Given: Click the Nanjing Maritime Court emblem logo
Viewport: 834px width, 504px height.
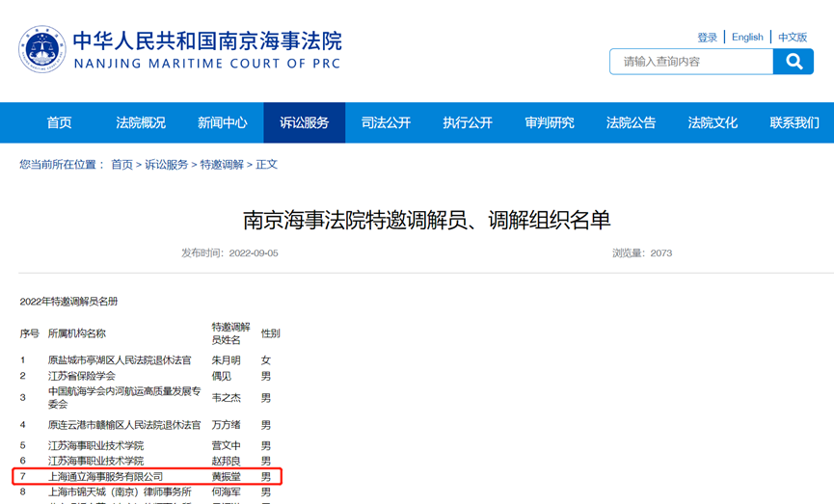Looking at the screenshot, I should 41,49.
